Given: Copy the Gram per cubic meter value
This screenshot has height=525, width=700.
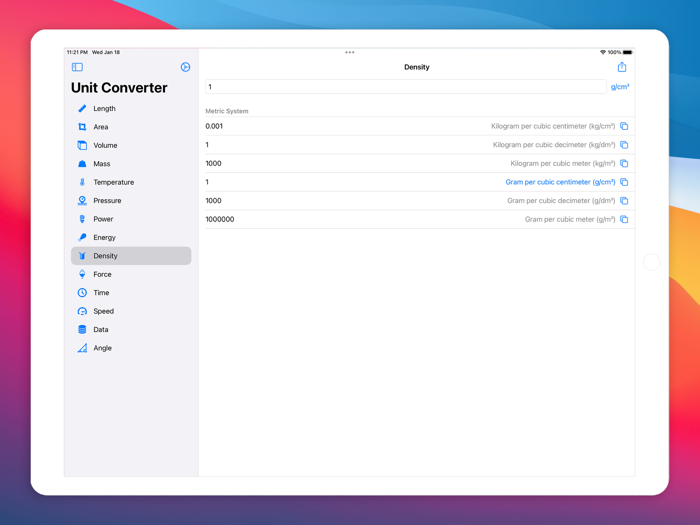Looking at the screenshot, I should click(x=624, y=219).
